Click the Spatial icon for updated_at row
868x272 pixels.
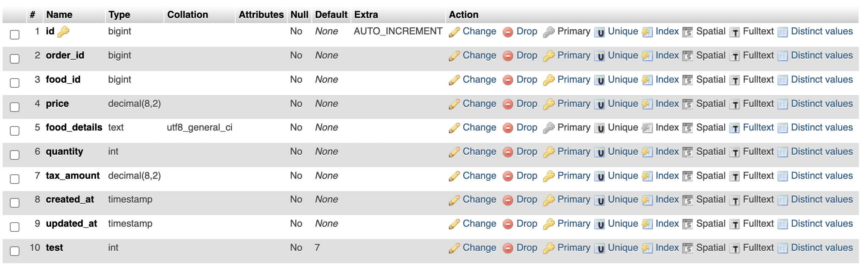click(688, 224)
